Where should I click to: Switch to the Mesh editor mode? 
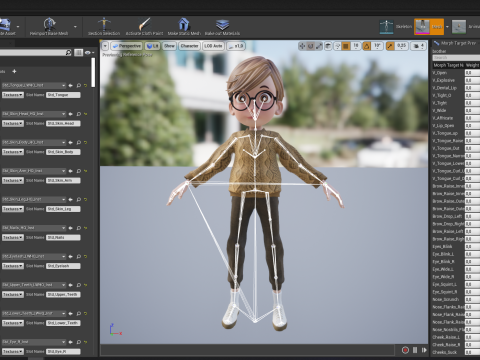click(429, 27)
